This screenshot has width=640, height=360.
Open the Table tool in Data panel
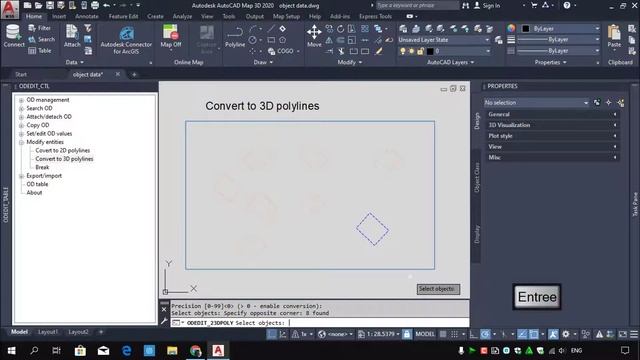pos(40,51)
